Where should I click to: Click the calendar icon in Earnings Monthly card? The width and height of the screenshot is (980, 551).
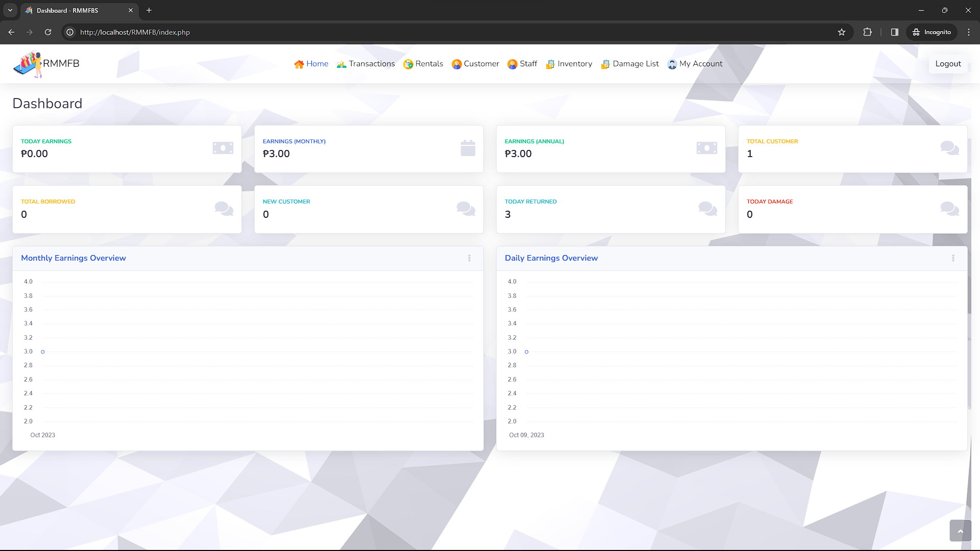coord(468,148)
